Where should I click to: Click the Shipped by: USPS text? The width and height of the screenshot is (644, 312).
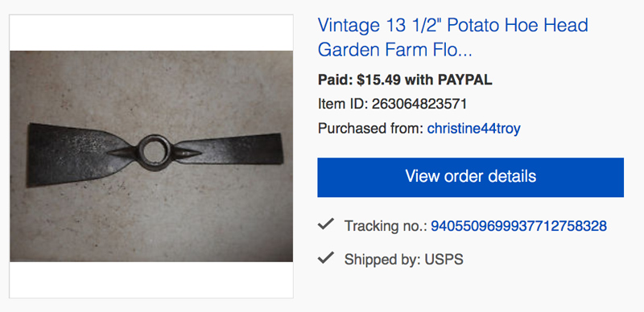click(x=404, y=260)
